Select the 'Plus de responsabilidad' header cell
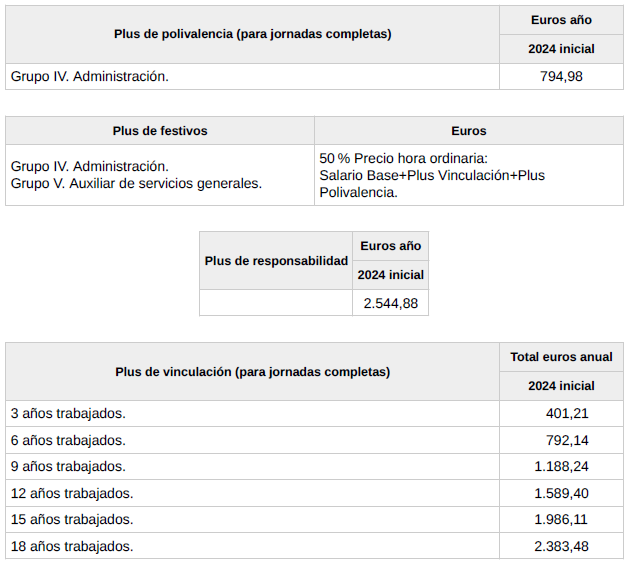 click(276, 261)
